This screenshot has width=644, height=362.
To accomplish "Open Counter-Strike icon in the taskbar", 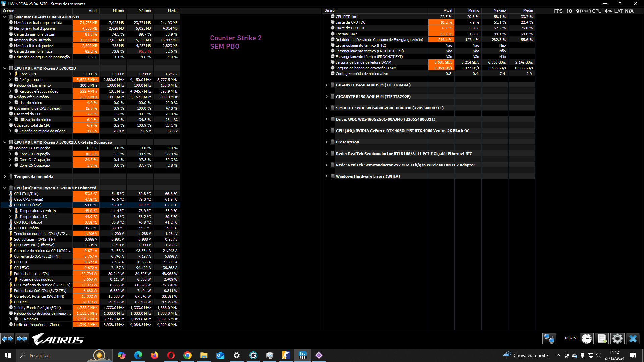I will (286, 355).
